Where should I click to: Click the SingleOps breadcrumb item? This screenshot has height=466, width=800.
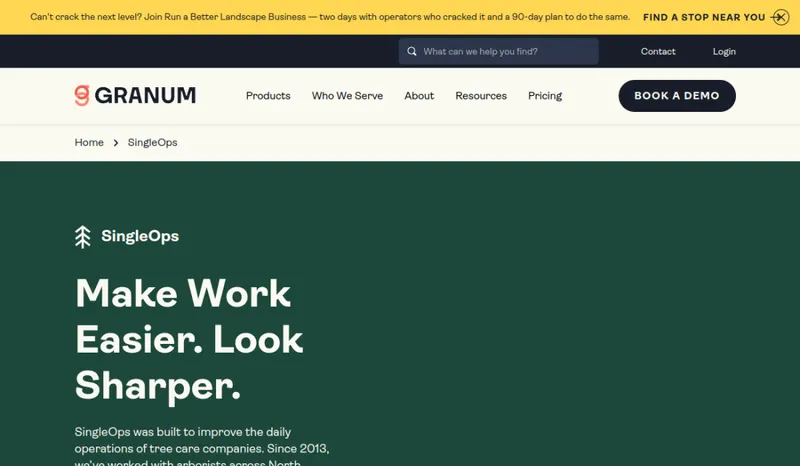tap(153, 142)
